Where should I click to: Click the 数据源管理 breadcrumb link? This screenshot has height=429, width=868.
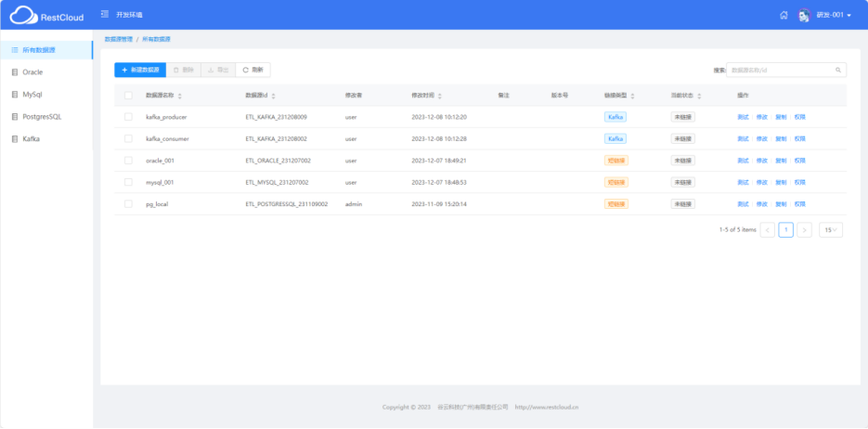pyautogui.click(x=119, y=39)
